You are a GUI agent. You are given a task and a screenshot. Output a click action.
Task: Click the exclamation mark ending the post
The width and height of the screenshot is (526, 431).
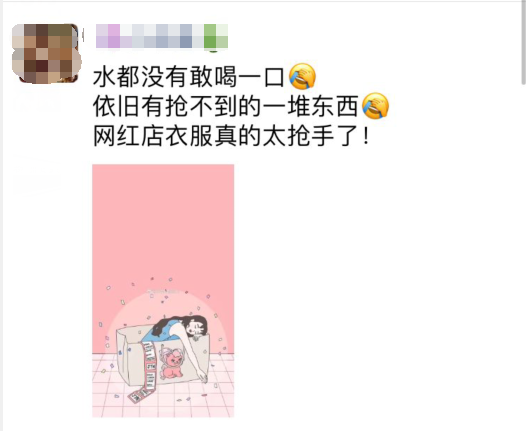coord(366,136)
